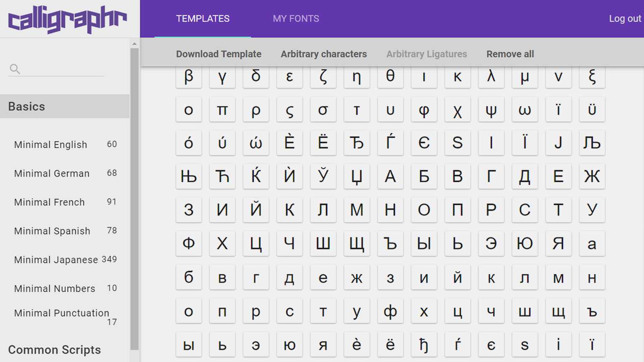Screen dimensions: 644x362
Task: Click the search magnifier icon
Action: pos(15,69)
